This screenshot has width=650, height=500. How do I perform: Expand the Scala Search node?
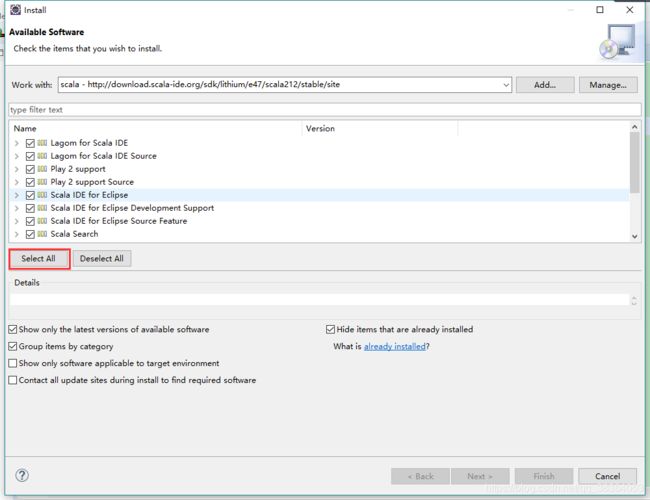click(x=17, y=234)
